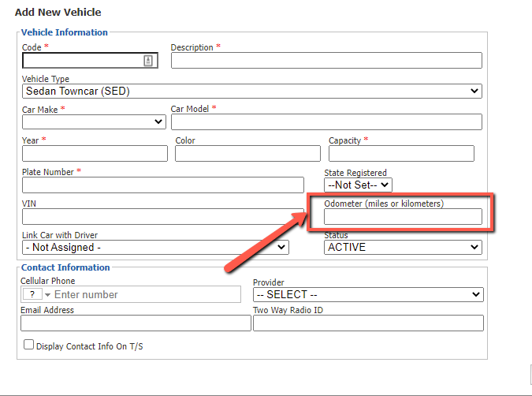Open the Vehicle Type dropdown
This screenshot has width=532, height=396.
coord(251,91)
